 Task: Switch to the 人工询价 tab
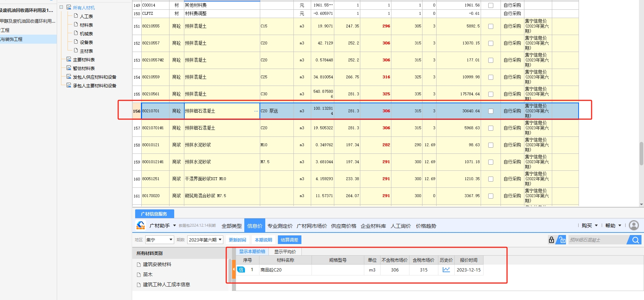401,226
